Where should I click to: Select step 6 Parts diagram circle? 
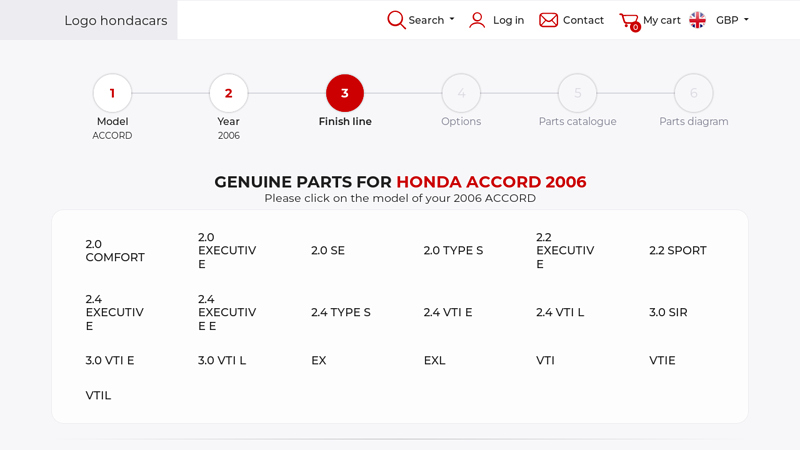tap(694, 93)
